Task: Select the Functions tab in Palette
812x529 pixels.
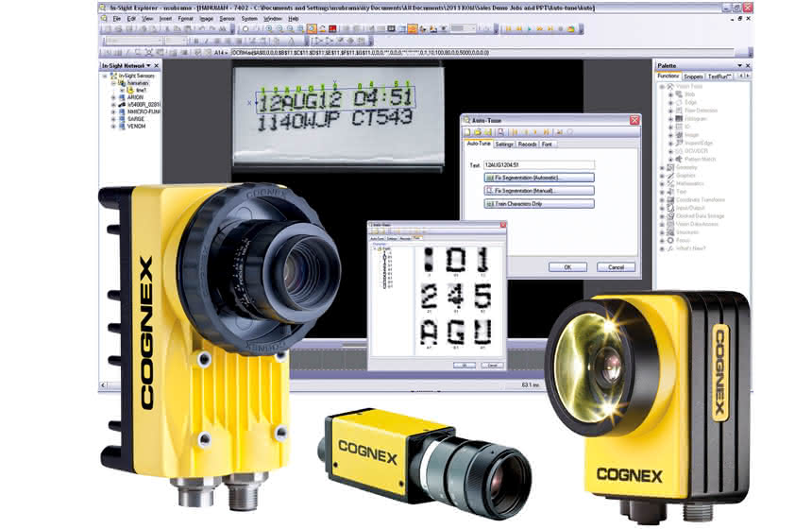Action: [668, 77]
